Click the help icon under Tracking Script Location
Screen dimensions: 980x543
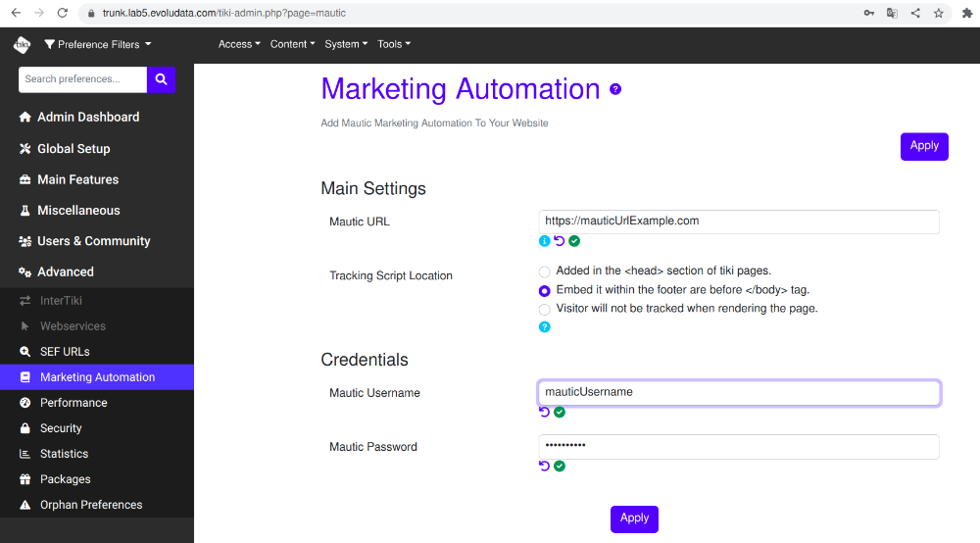pos(544,326)
